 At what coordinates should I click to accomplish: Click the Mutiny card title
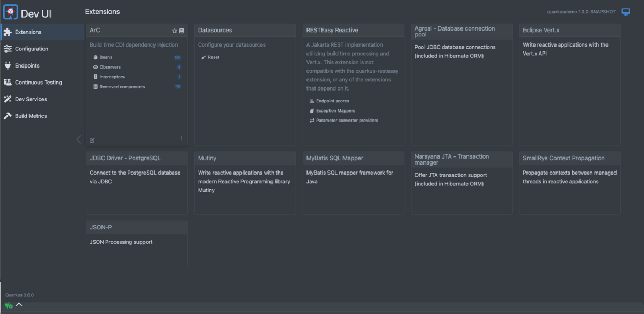207,158
